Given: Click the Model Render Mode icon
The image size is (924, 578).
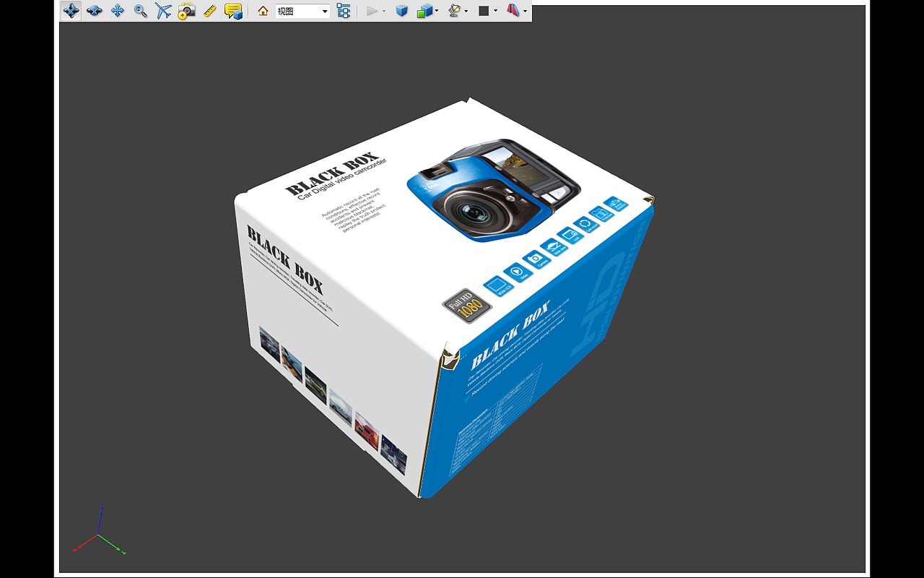Looking at the screenshot, I should tap(424, 11).
